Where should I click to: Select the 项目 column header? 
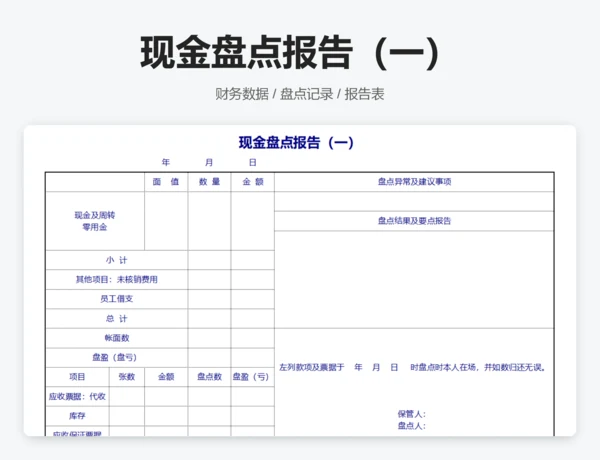(77, 377)
